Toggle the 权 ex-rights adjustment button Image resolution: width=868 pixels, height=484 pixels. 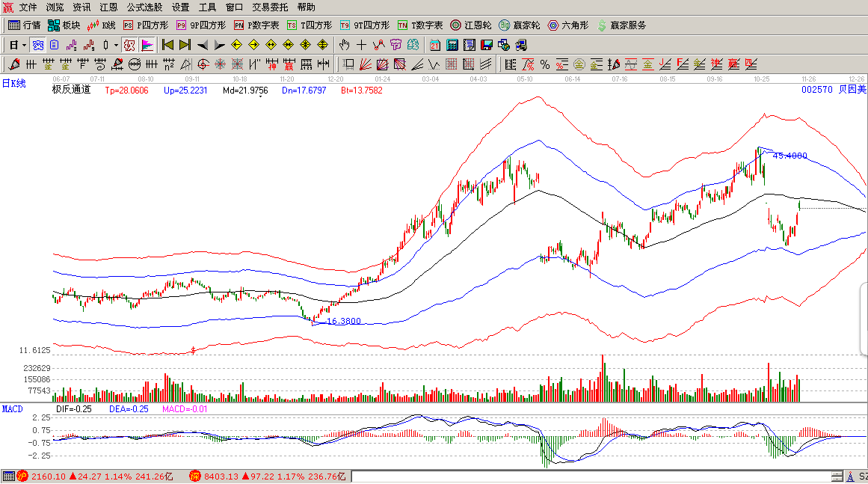point(129,45)
